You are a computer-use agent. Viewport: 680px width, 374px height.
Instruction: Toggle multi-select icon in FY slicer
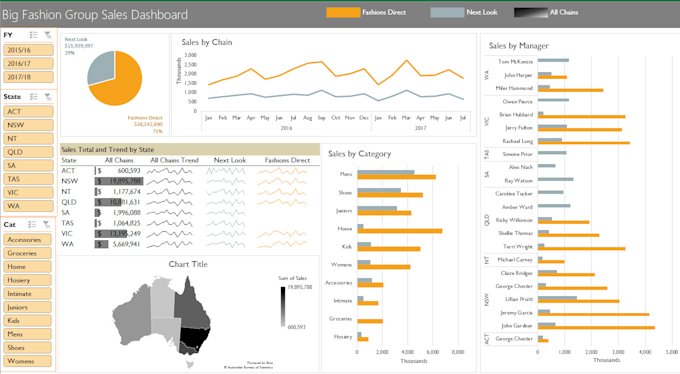[x=33, y=35]
